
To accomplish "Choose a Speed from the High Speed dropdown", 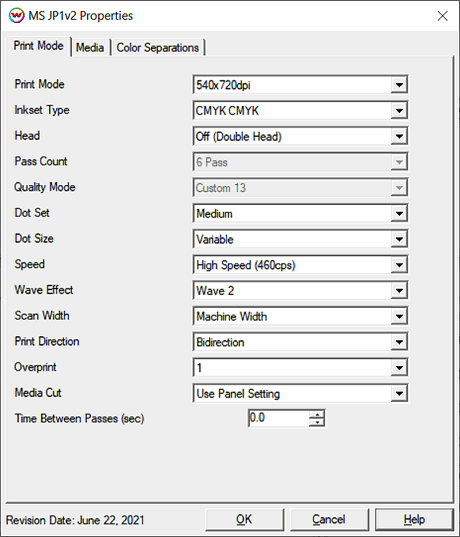I will tap(300, 265).
